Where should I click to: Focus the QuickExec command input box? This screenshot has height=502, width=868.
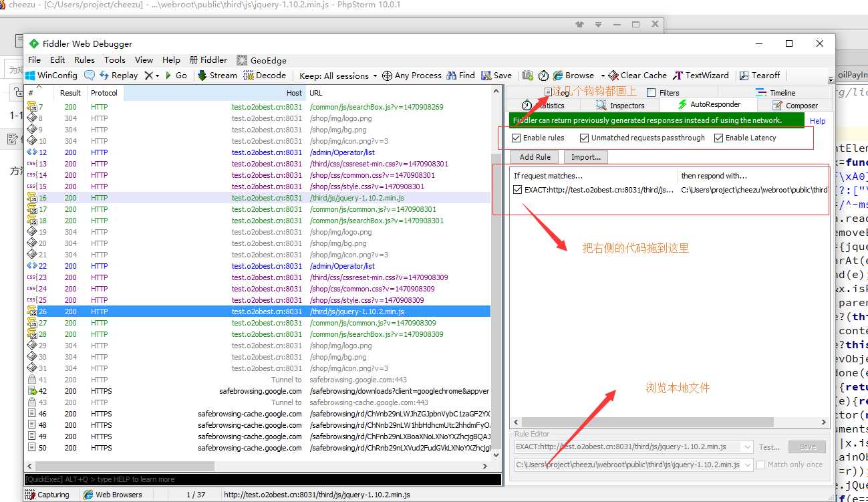point(263,479)
